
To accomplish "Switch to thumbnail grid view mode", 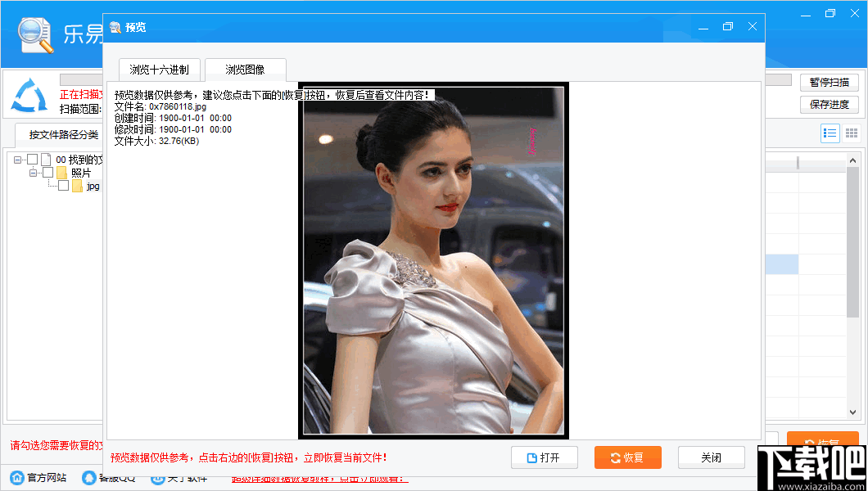I will 852,133.
